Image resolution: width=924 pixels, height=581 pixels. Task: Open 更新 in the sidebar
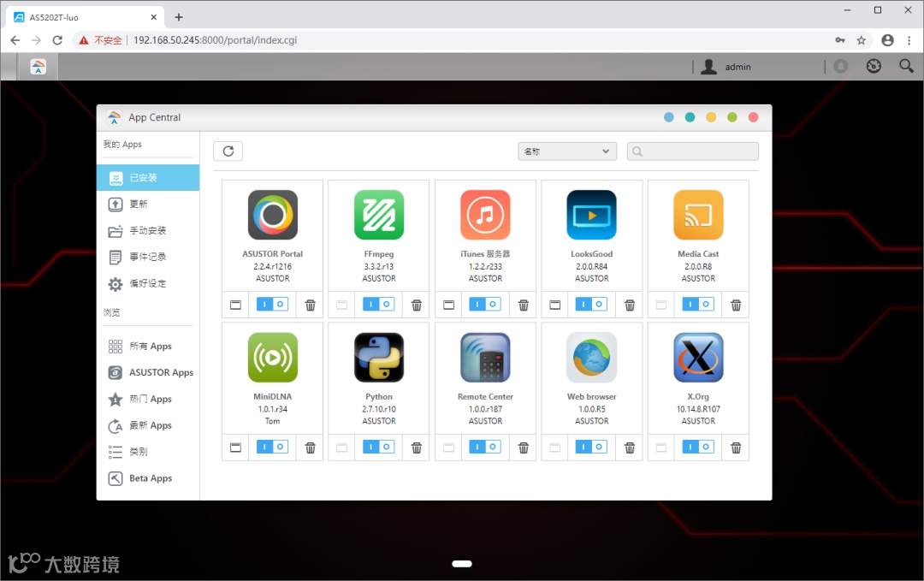pyautogui.click(x=148, y=204)
